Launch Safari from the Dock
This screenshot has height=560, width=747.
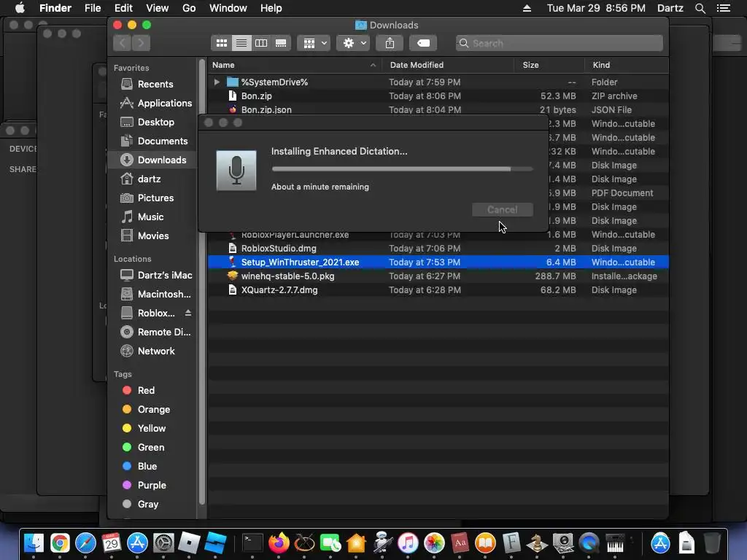pos(86,543)
